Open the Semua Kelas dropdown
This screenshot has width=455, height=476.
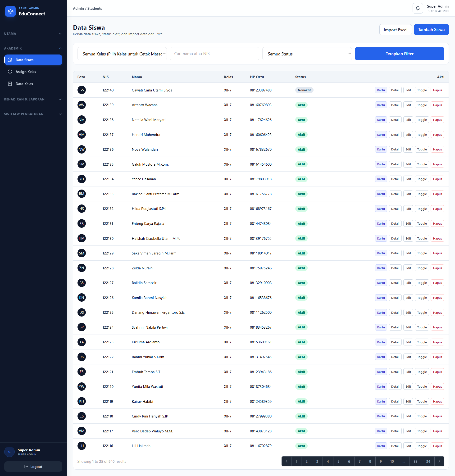pos(122,54)
